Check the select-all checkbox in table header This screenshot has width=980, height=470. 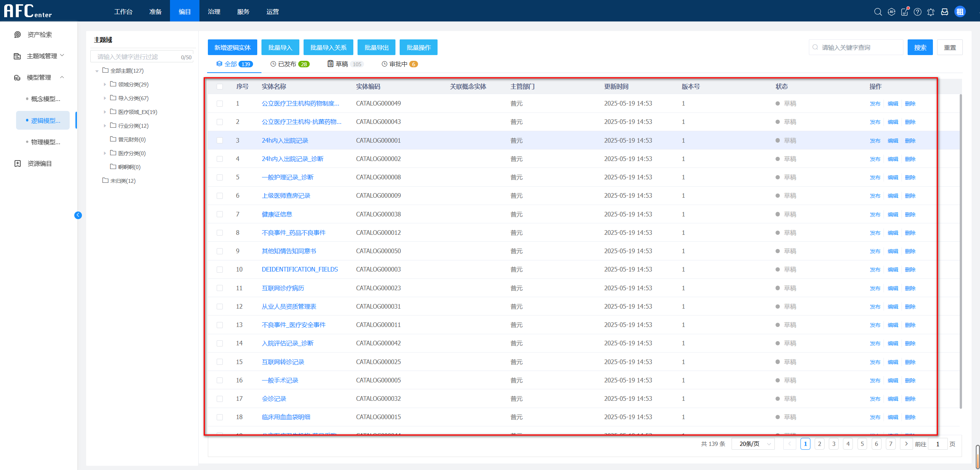220,86
